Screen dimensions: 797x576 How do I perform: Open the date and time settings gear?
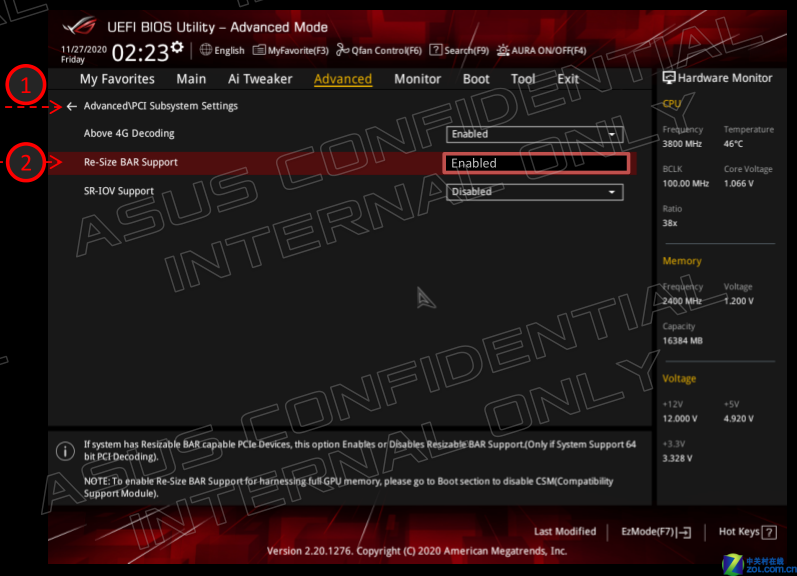click(177, 47)
